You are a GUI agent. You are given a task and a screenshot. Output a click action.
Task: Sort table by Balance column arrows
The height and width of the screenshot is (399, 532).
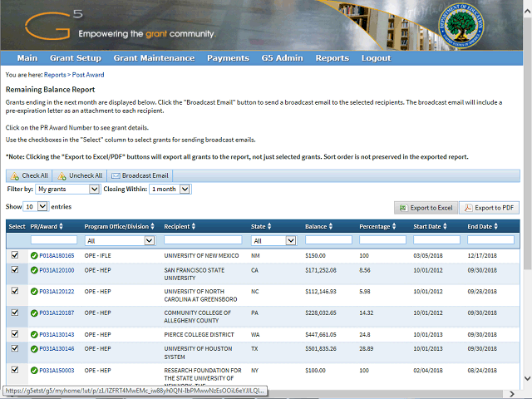(x=332, y=226)
